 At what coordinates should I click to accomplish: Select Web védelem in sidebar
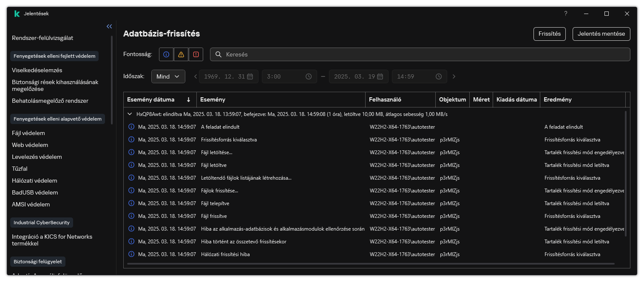click(30, 145)
